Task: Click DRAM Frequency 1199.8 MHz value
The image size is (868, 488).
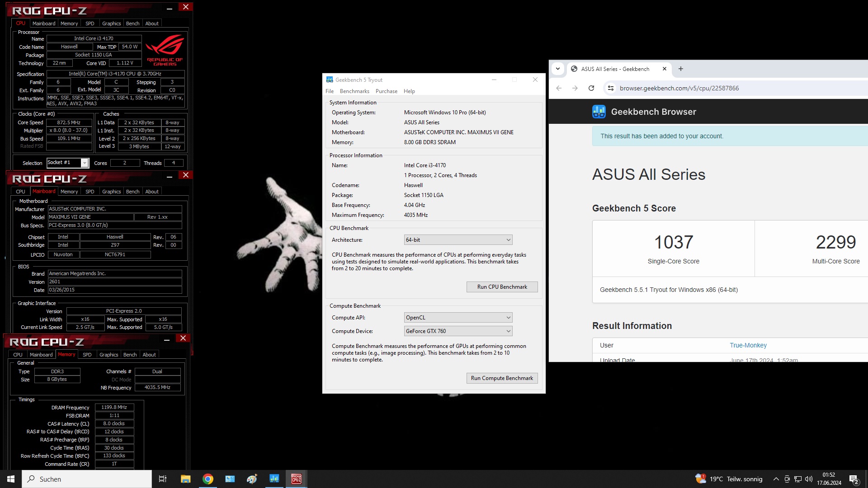Action: coord(114,407)
